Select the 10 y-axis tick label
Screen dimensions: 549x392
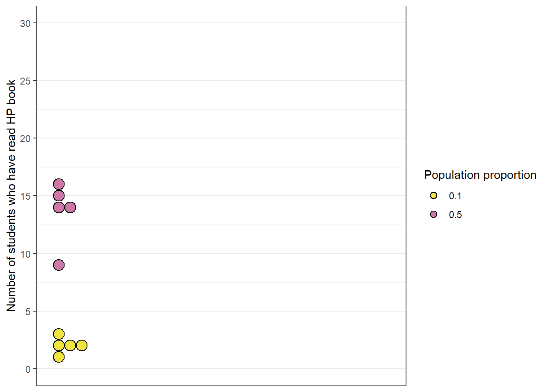coord(25,254)
